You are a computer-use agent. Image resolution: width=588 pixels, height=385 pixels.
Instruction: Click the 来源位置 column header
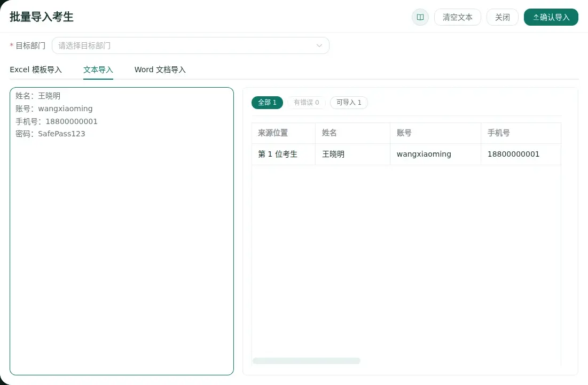(284, 133)
